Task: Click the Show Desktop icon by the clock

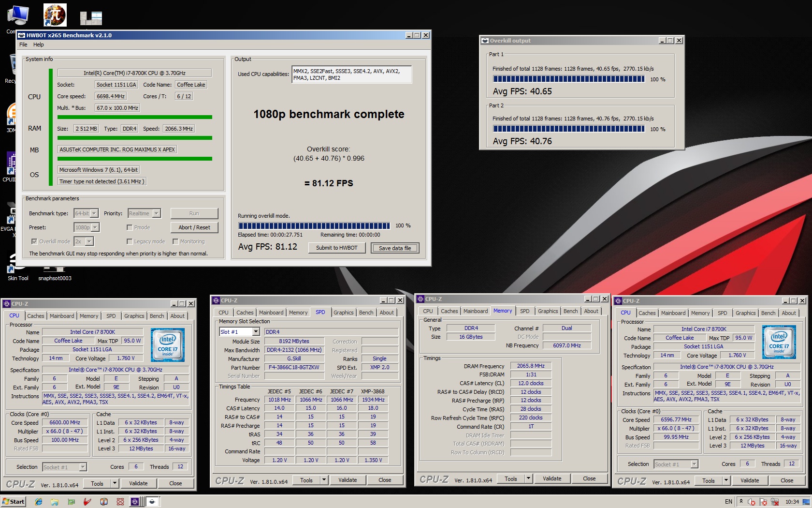Action: pyautogui.click(x=807, y=502)
